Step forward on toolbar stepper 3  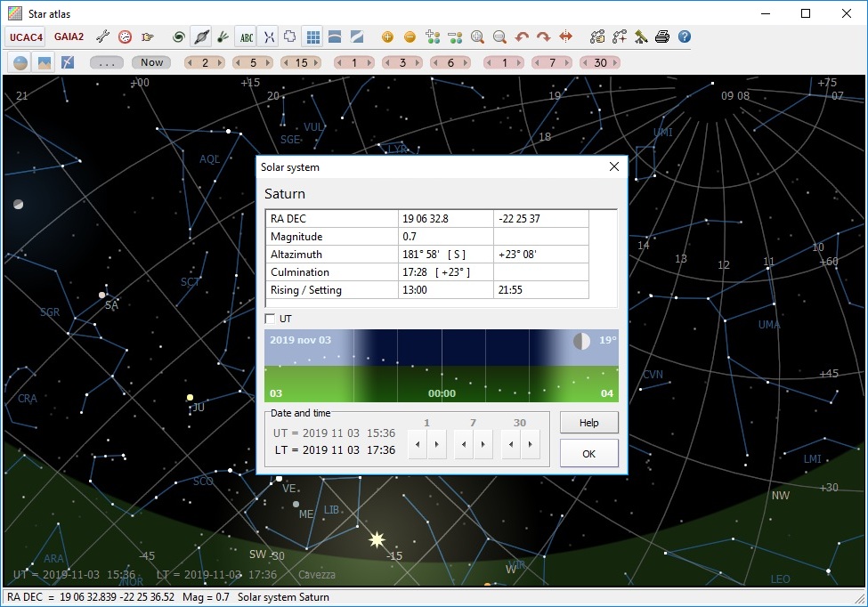click(x=418, y=62)
